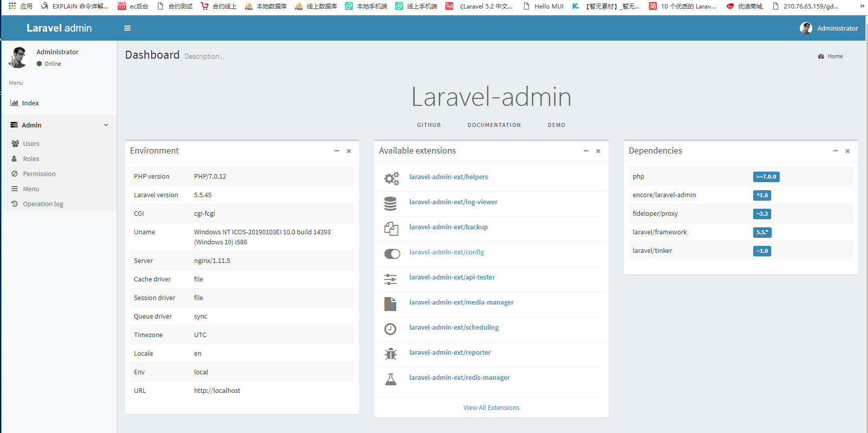Open the Roles menu item

(59, 159)
